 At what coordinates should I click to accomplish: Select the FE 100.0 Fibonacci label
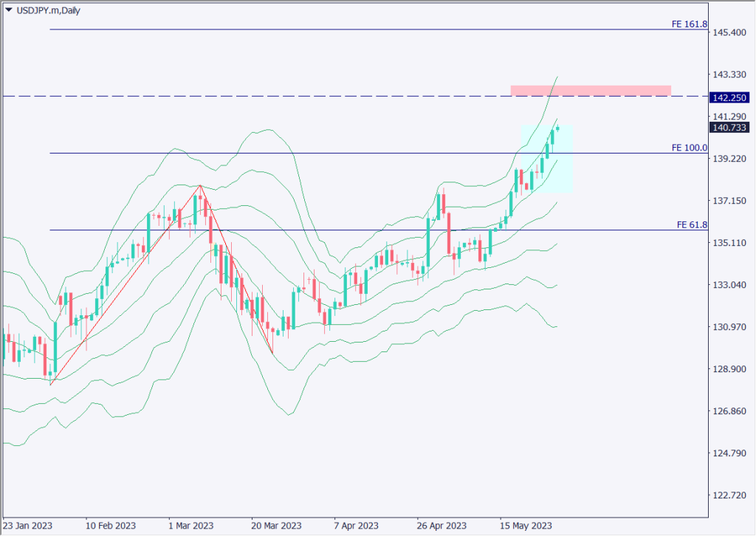689,148
